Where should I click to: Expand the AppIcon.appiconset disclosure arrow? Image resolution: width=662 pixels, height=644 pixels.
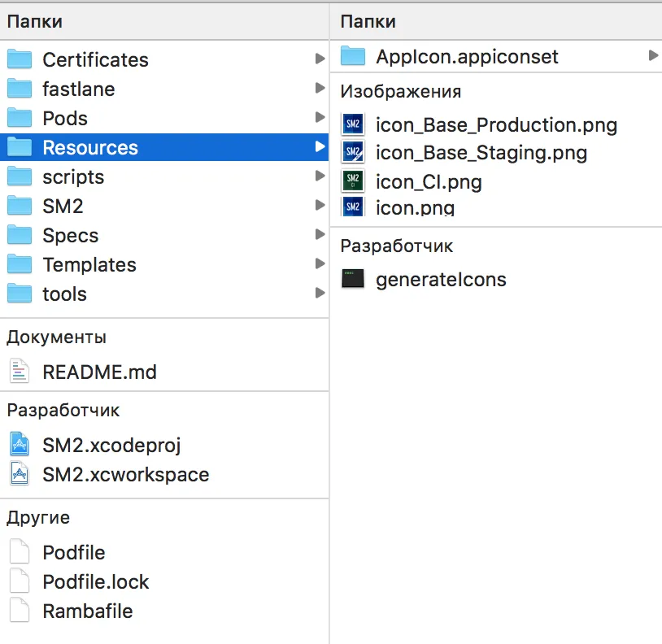click(x=653, y=56)
